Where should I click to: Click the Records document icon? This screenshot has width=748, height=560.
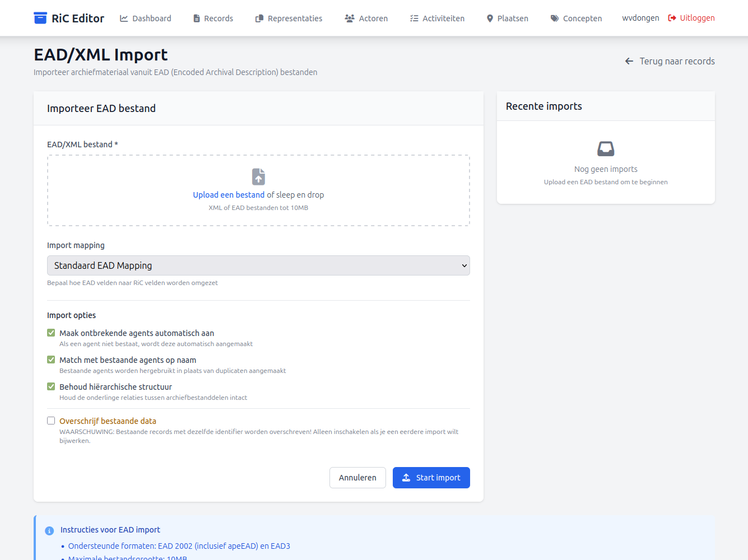[197, 18]
